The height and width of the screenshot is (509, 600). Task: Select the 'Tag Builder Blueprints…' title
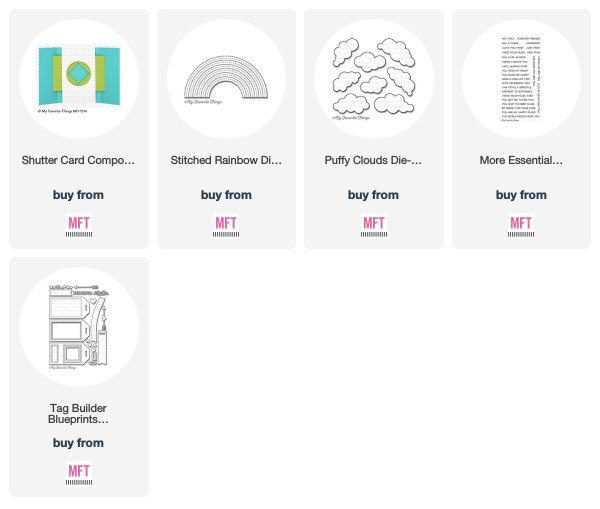[78, 414]
